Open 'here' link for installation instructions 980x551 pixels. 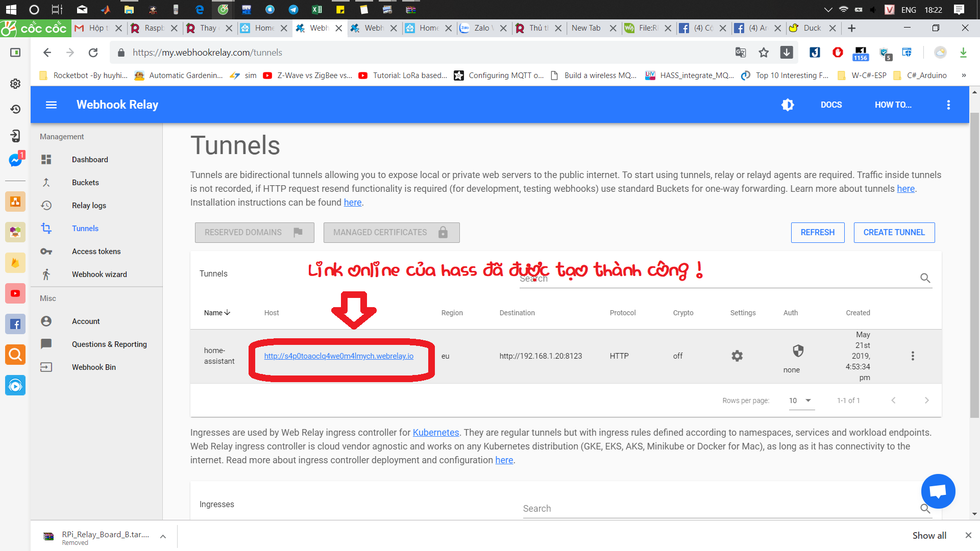pyautogui.click(x=352, y=203)
